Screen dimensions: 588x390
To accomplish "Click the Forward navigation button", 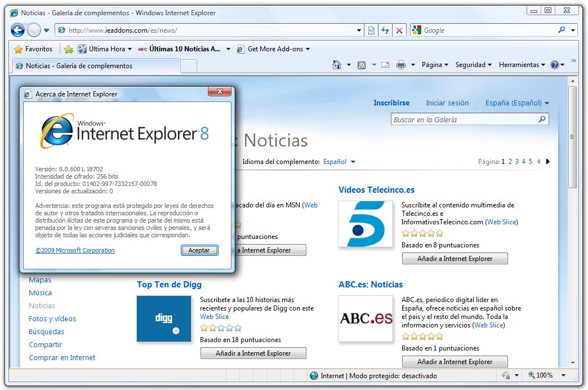I will coord(34,30).
